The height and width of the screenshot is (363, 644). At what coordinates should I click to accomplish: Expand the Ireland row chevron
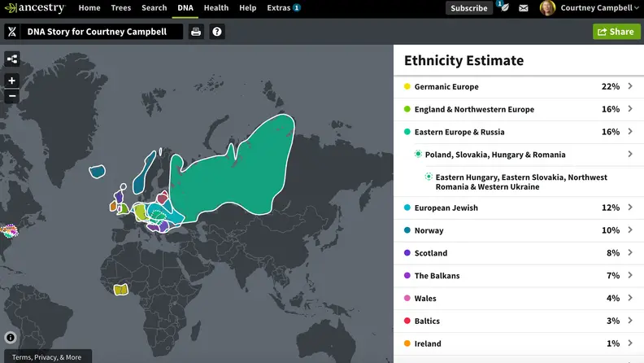pyautogui.click(x=630, y=343)
